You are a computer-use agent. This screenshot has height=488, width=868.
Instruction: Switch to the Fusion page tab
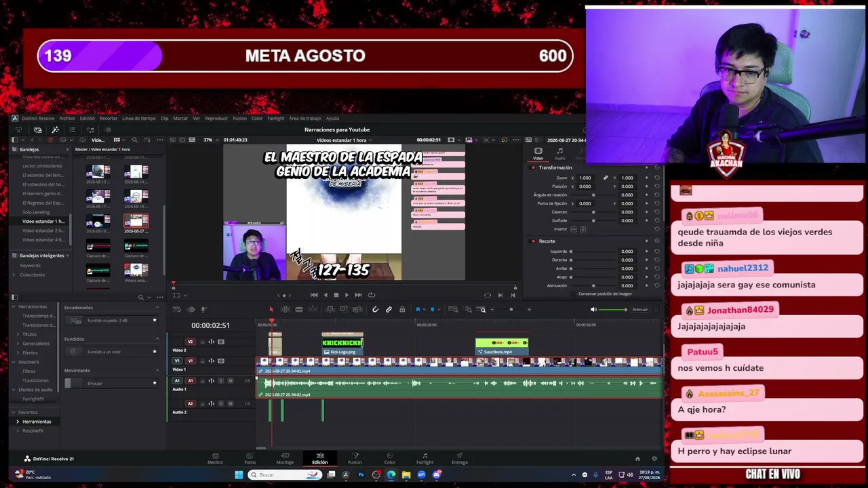[x=355, y=459]
